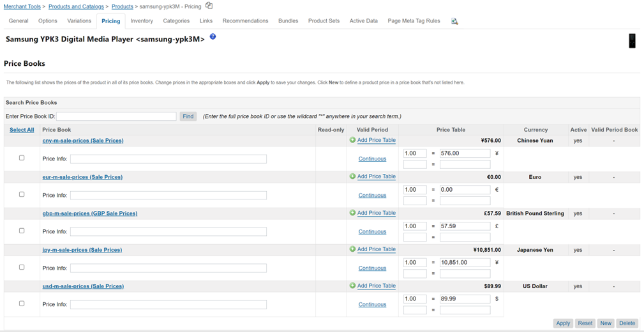This screenshot has height=333, width=644.
Task: Click the ¥10,851.00 price table value
Action: (487, 249)
